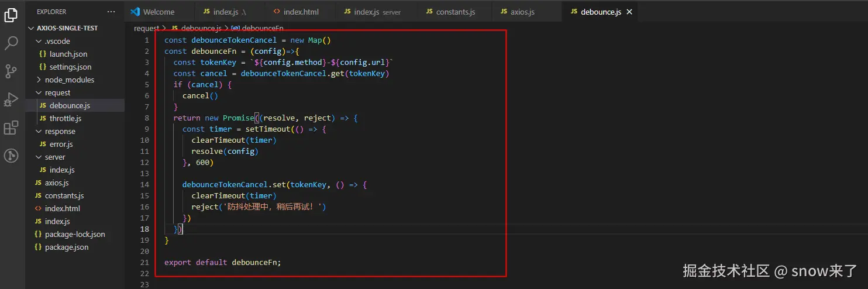868x289 pixels.
Task: Open axios.js in the Explorer tree
Action: [x=75, y=183]
